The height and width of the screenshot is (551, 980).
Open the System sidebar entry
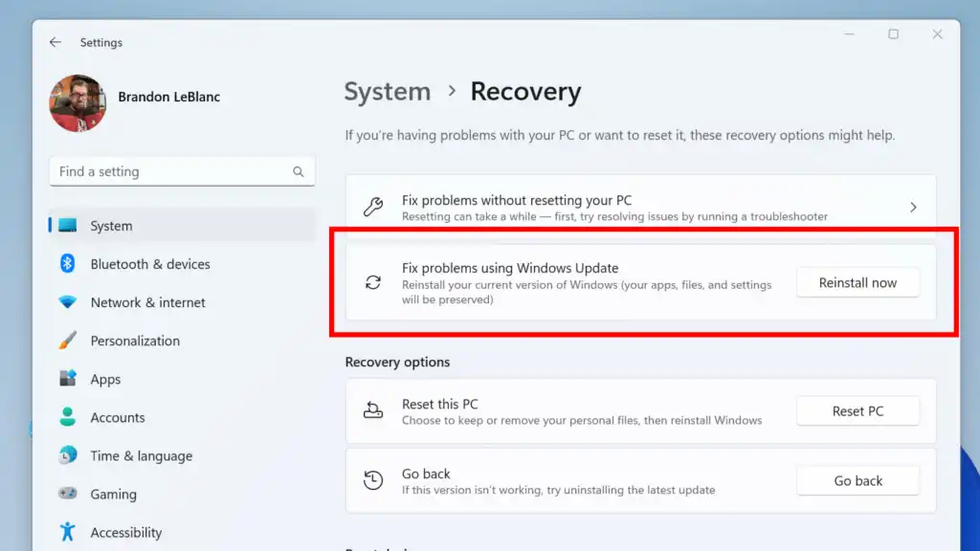(x=182, y=226)
